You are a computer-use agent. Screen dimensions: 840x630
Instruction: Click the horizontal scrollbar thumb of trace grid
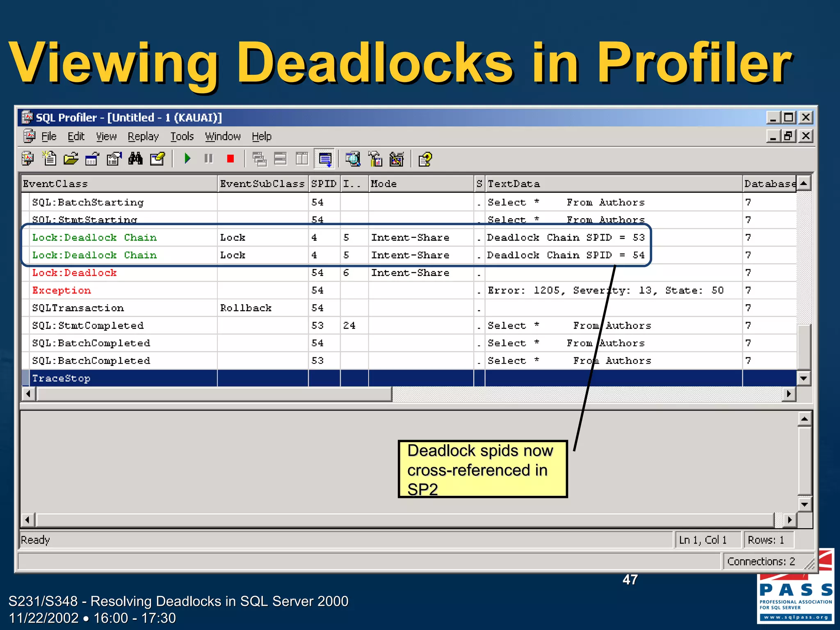pos(213,394)
